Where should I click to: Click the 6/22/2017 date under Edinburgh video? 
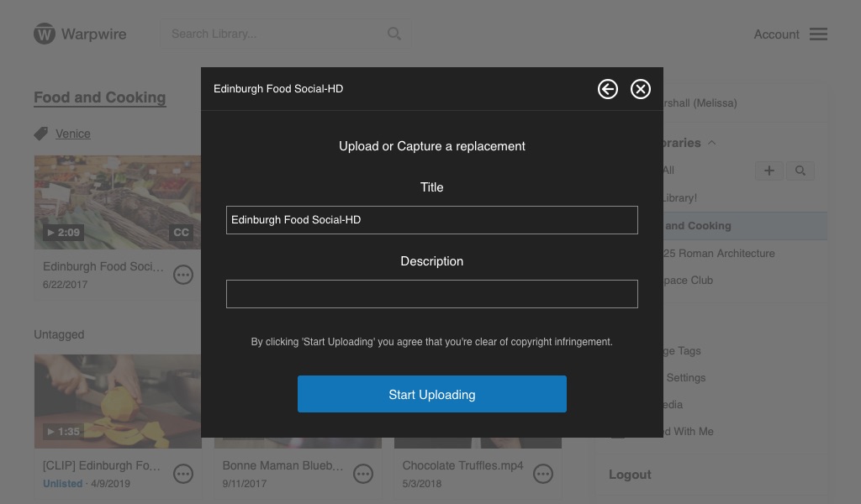pos(65,285)
